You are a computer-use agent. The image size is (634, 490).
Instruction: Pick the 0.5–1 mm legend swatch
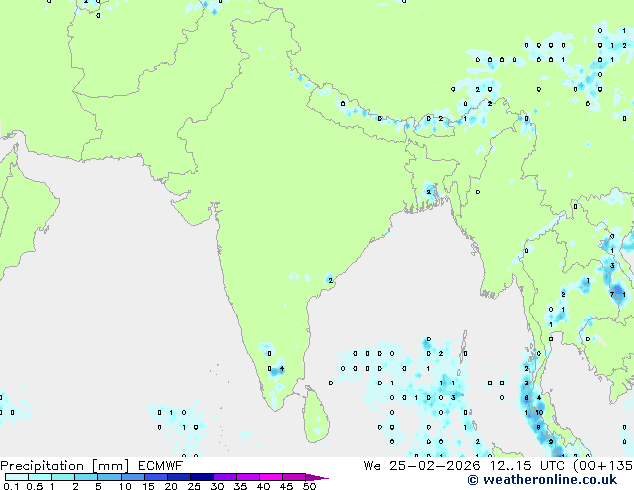[x=40, y=477]
